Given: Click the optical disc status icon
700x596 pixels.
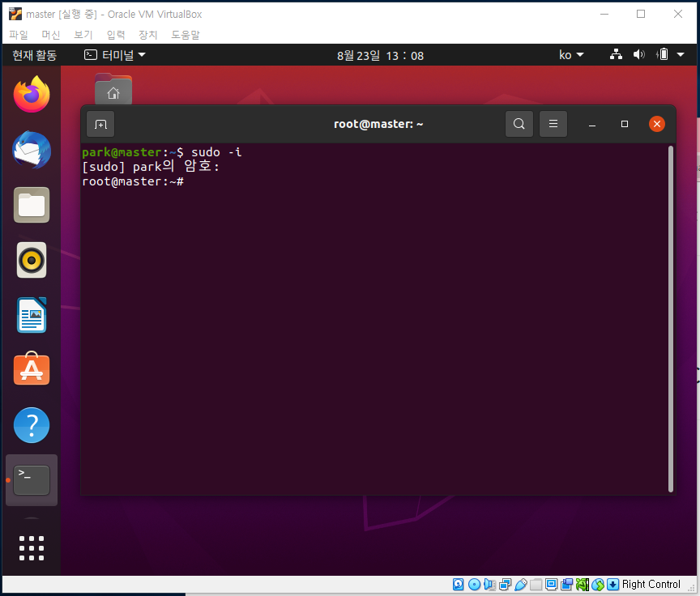Looking at the screenshot, I should [474, 585].
